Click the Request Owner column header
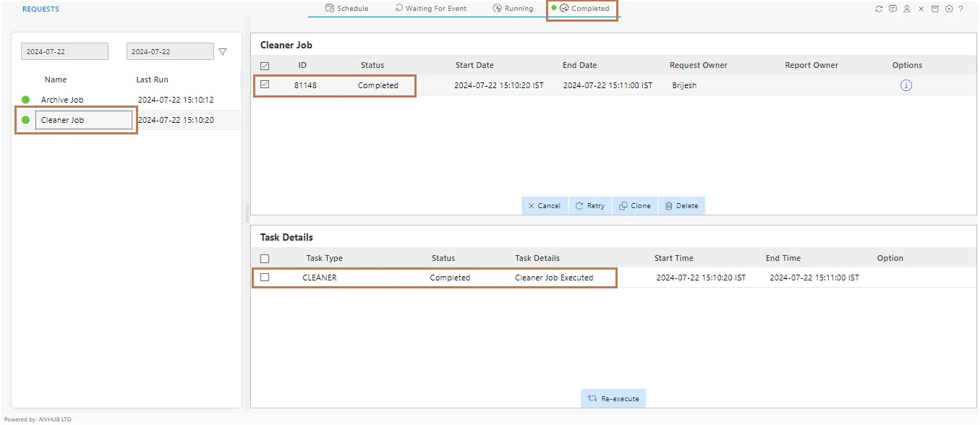The height and width of the screenshot is (425, 980). pos(699,65)
